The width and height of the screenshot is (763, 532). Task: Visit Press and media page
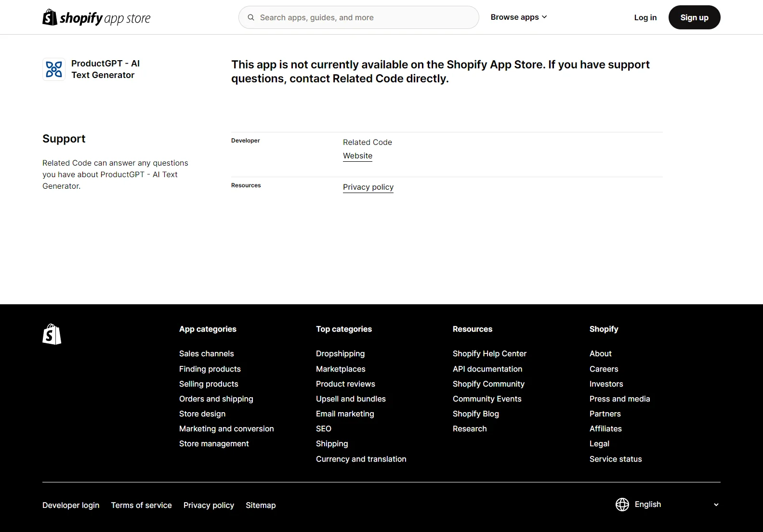[x=620, y=399]
